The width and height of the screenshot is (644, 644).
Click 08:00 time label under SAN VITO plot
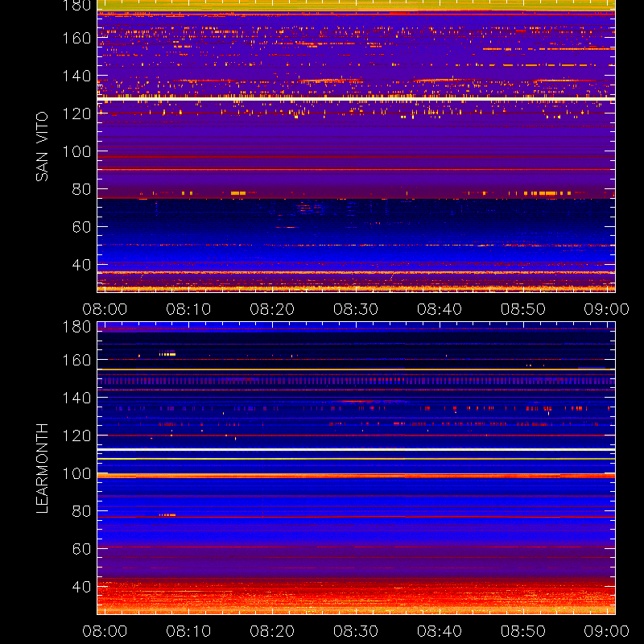[x=105, y=309]
